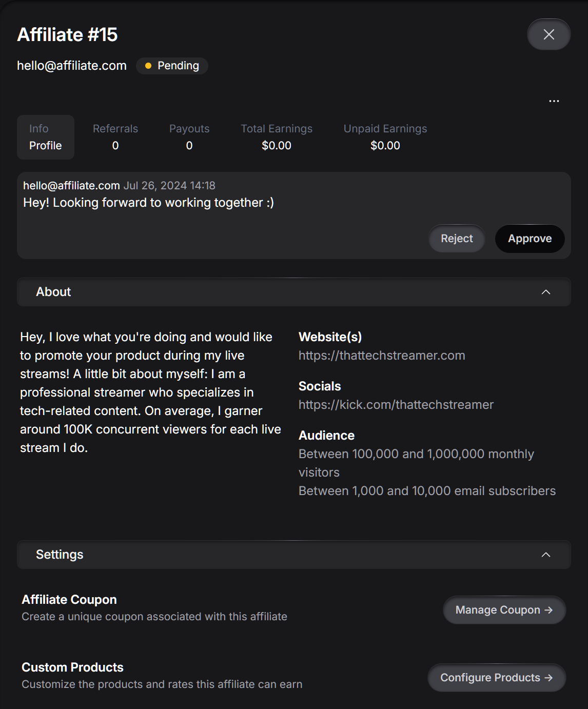The image size is (588, 709).
Task: Open Configure Products settings
Action: click(x=496, y=678)
